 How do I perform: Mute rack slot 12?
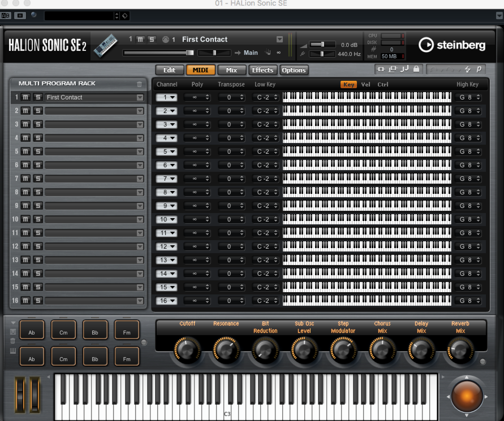click(26, 246)
